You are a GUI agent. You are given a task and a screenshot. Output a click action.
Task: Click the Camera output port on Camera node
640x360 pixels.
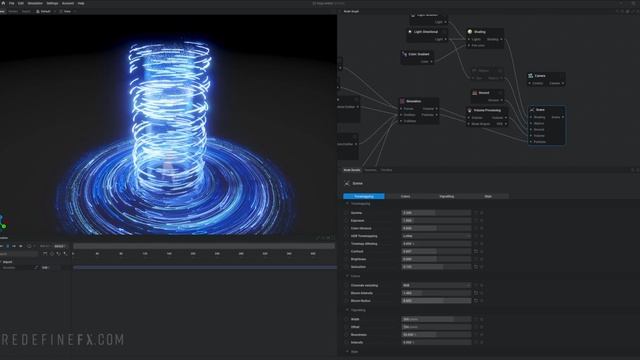(563, 83)
